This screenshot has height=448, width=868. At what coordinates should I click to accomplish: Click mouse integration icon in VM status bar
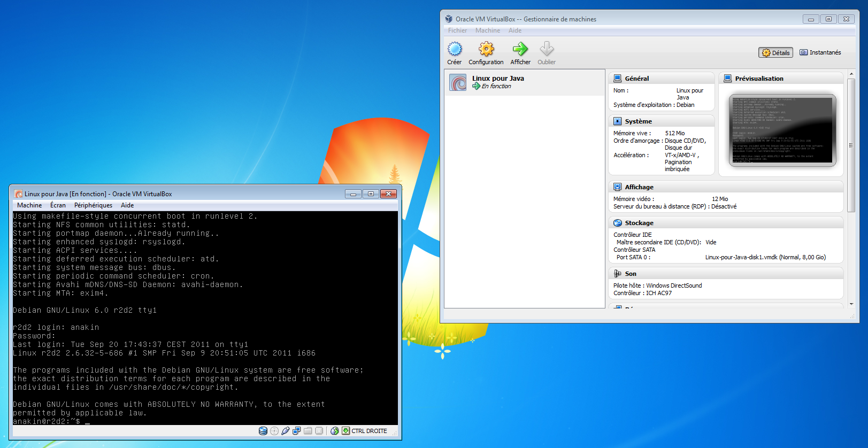click(x=335, y=431)
